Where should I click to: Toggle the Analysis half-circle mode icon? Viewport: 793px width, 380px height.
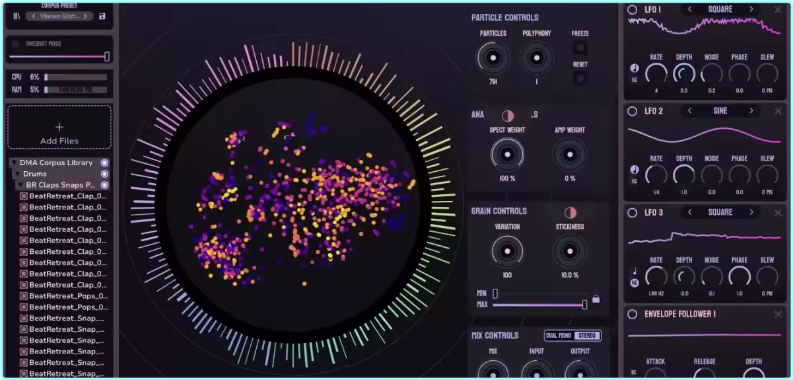[x=508, y=115]
